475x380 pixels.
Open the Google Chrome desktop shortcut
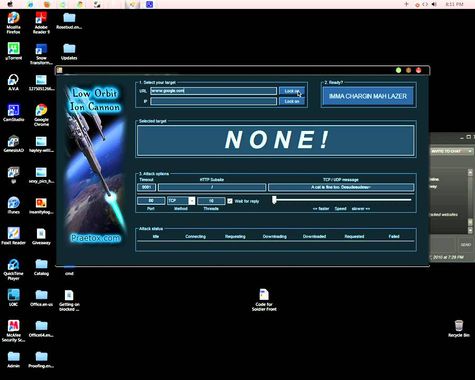(x=41, y=115)
